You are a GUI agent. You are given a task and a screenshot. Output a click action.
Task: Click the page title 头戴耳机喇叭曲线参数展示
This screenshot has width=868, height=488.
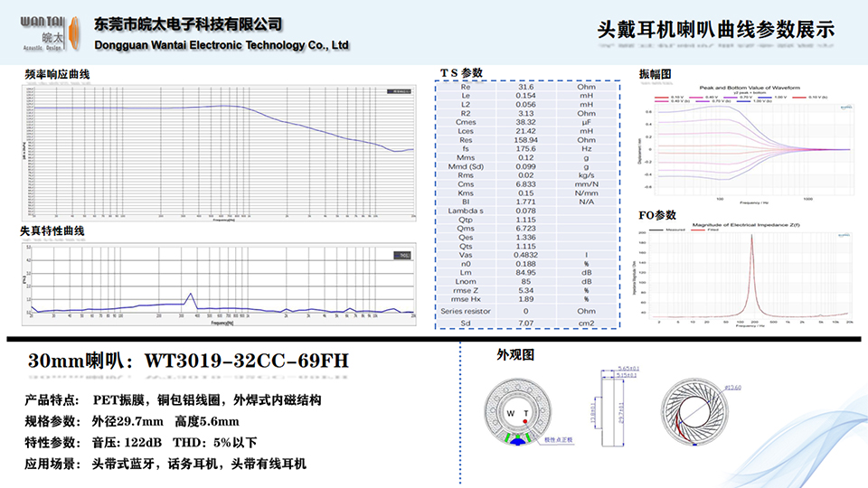click(716, 30)
